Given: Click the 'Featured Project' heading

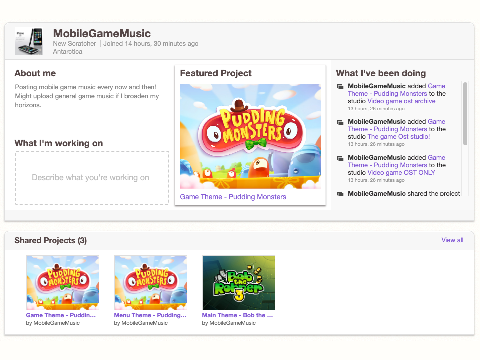Looking at the screenshot, I should [216, 73].
